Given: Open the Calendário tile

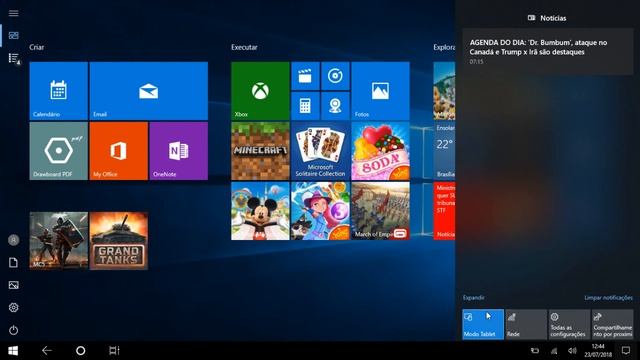Looking at the screenshot, I should (58, 91).
